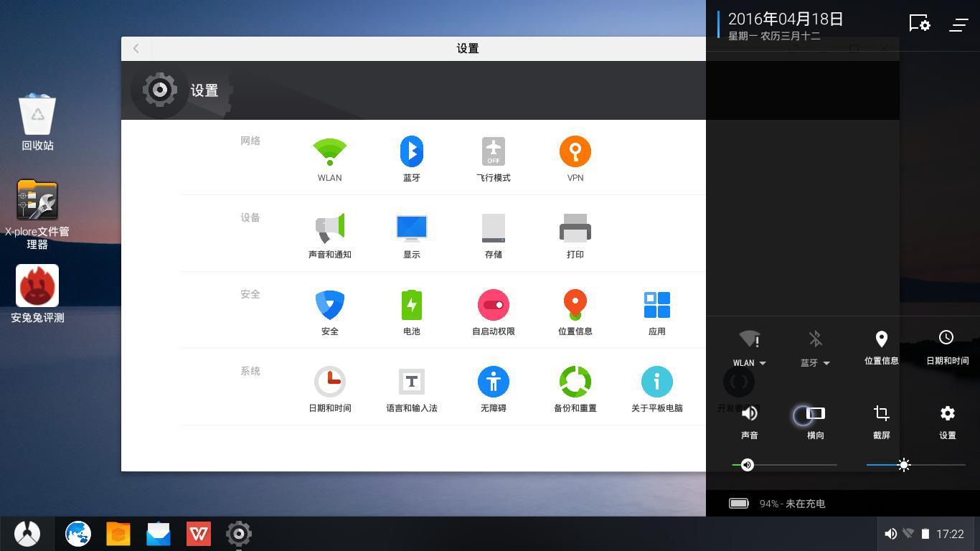Clear notifications with the lines icon
980x551 pixels.
click(x=959, y=24)
